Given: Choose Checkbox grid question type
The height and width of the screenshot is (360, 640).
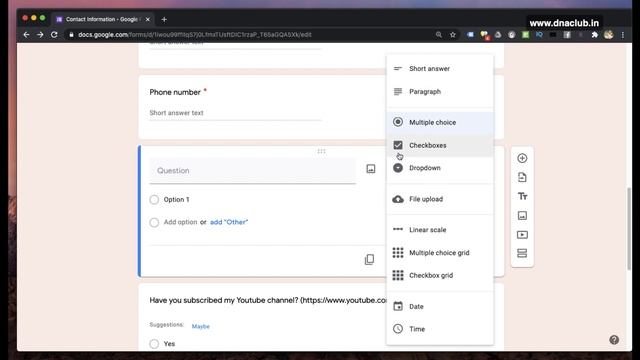Looking at the screenshot, I should click(440, 276).
